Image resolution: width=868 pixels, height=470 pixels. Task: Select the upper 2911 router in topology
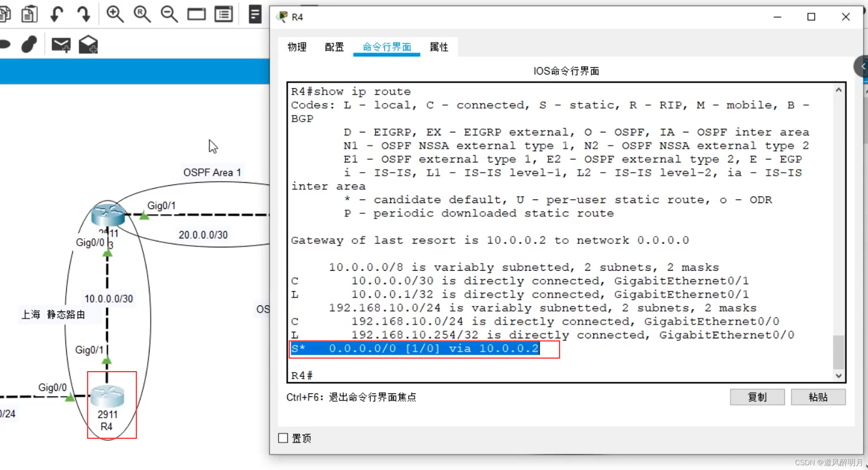[x=108, y=215]
